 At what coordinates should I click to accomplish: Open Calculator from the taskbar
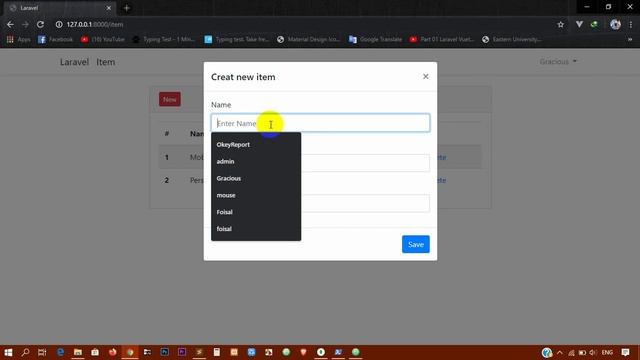pos(217,352)
